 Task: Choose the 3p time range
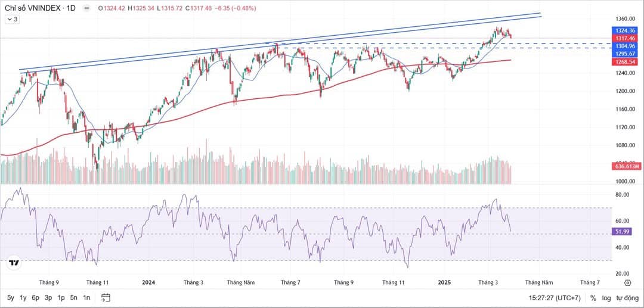point(48,297)
